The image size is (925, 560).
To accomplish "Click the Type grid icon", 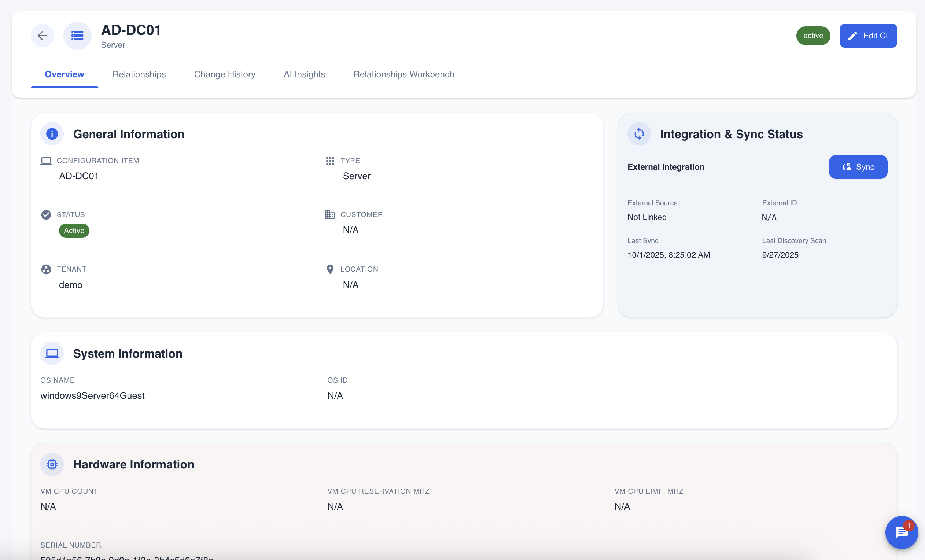I will tap(330, 161).
